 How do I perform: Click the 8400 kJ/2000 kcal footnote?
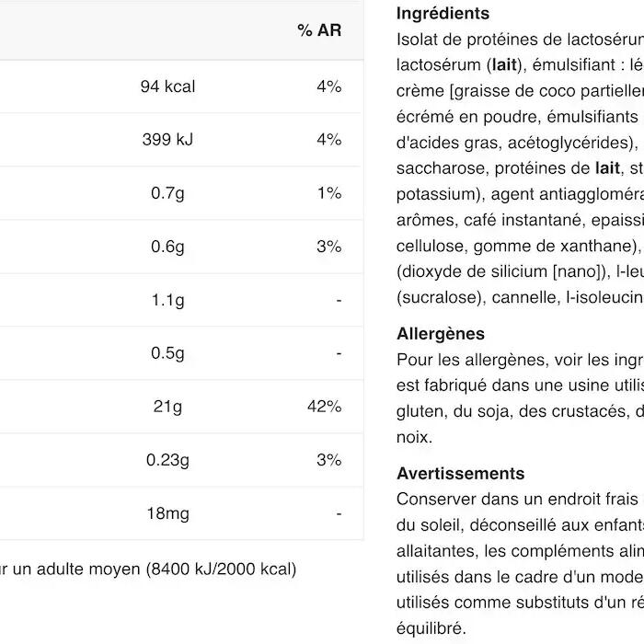(x=222, y=569)
